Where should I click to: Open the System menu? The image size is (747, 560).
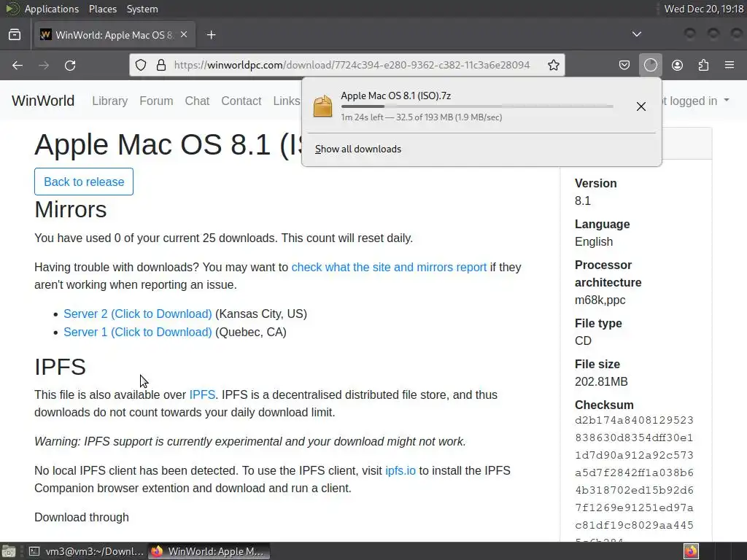(x=142, y=9)
